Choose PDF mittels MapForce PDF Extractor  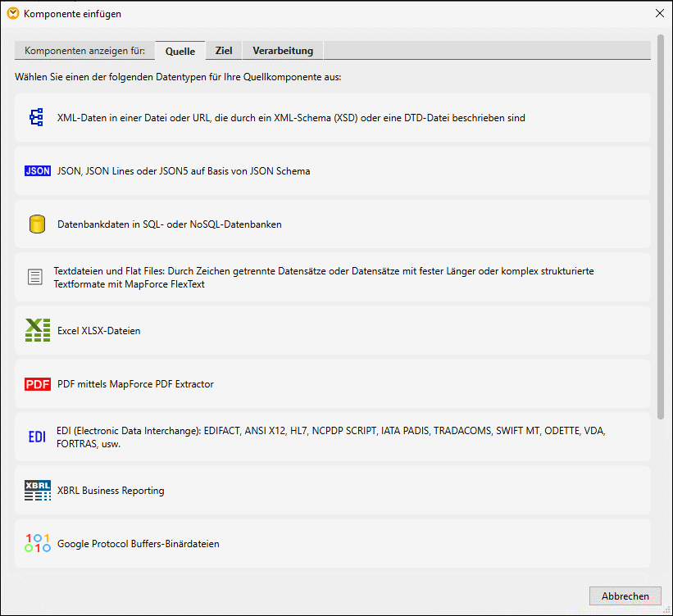(x=135, y=384)
